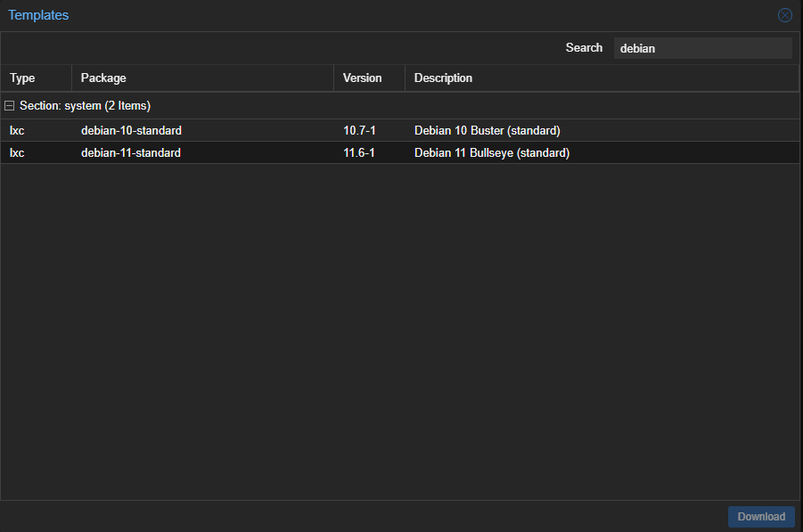Collapse the Section: system group
The width and height of the screenshot is (803, 532).
[x=9, y=105]
